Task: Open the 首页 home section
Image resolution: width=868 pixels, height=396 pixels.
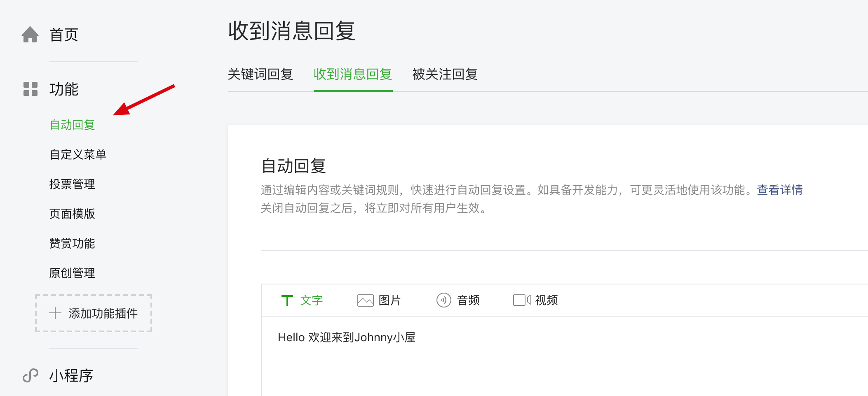Action: pos(64,35)
